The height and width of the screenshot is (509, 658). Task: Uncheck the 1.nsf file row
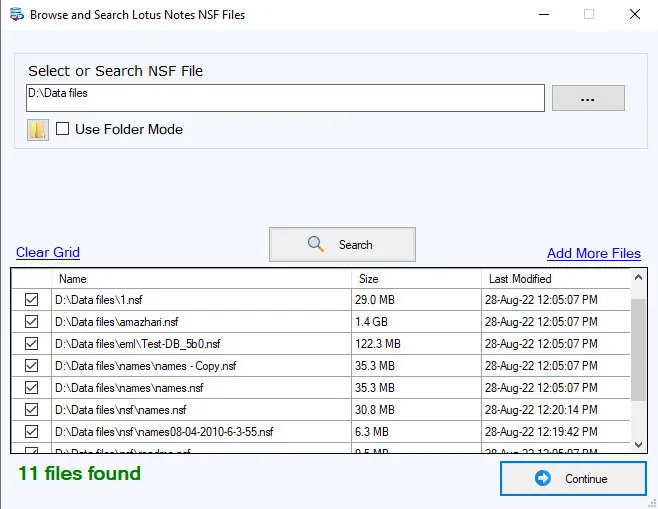point(31,300)
